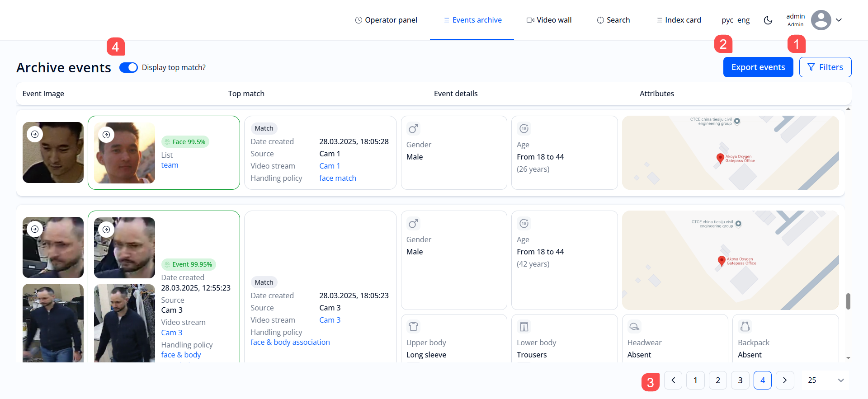Go to the Video wall tab
Screen dimensions: 868x399
[549, 20]
